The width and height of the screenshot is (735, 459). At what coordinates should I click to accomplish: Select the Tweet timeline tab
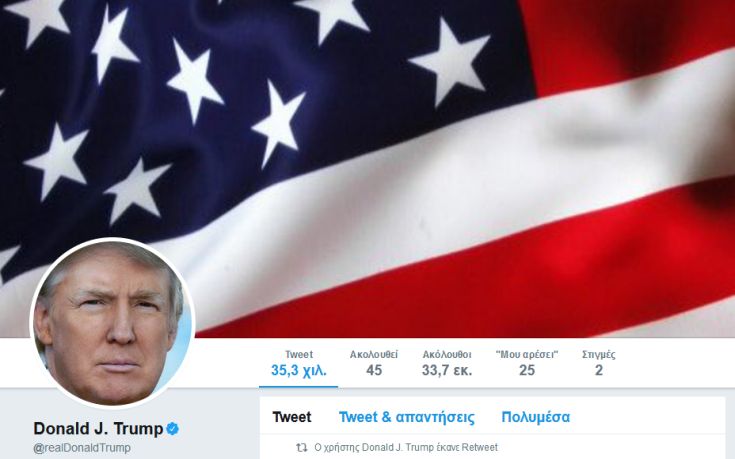point(292,417)
